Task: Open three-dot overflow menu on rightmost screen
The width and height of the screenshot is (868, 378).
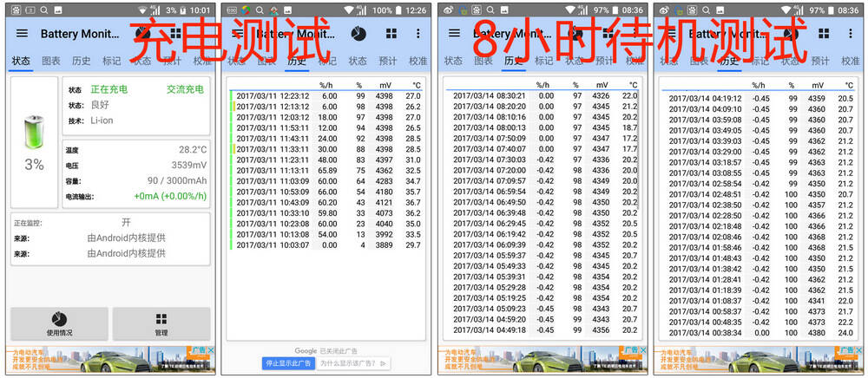Action: [852, 34]
